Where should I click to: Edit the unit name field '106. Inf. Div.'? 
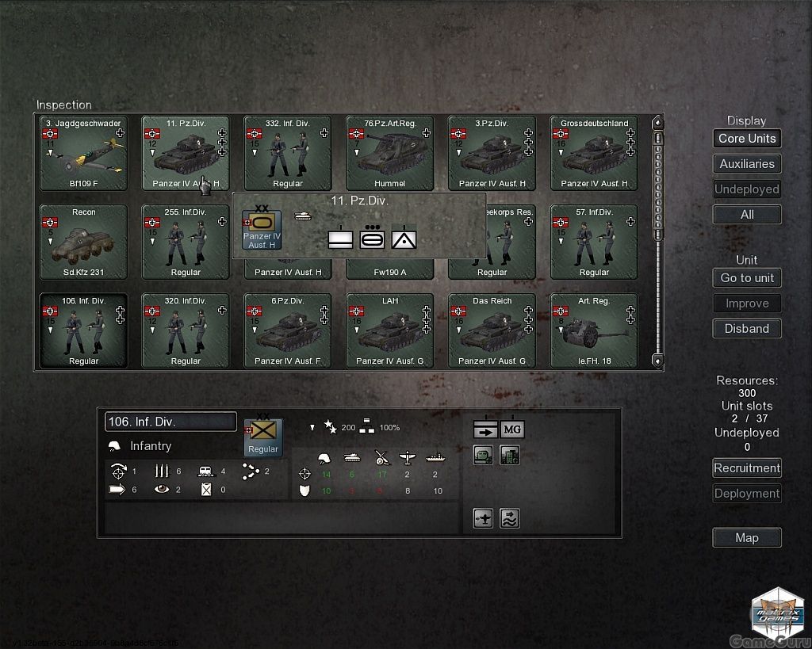click(170, 422)
